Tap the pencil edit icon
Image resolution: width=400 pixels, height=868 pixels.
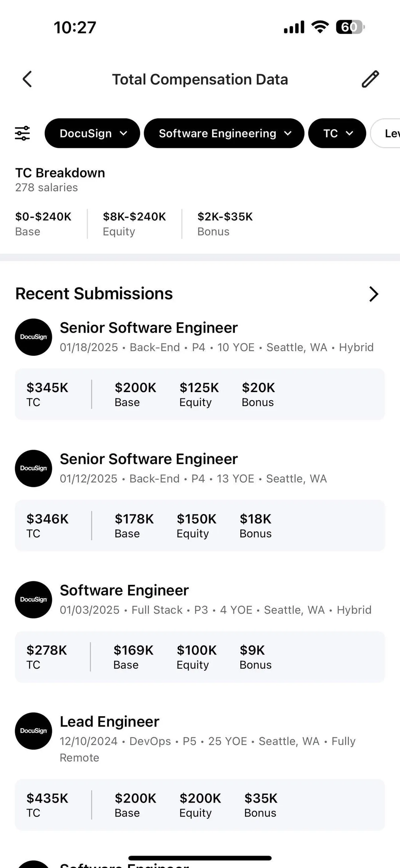pyautogui.click(x=370, y=79)
